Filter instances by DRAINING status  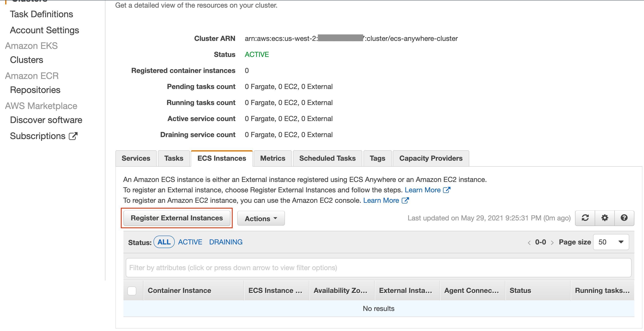point(226,242)
